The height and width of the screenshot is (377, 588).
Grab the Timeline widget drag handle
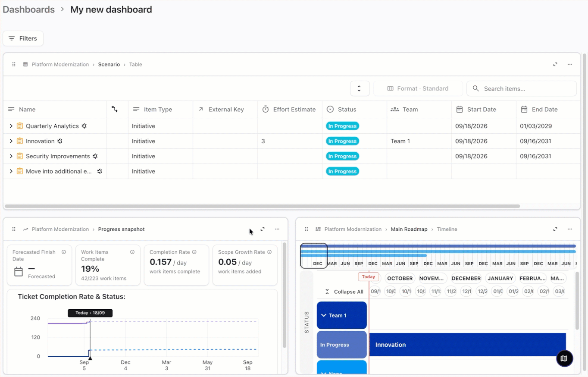click(307, 229)
